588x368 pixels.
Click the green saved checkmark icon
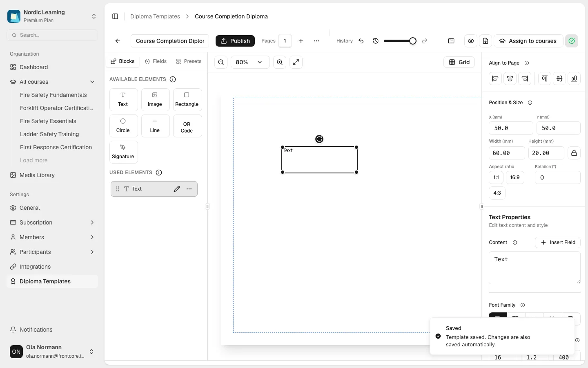[x=572, y=41]
